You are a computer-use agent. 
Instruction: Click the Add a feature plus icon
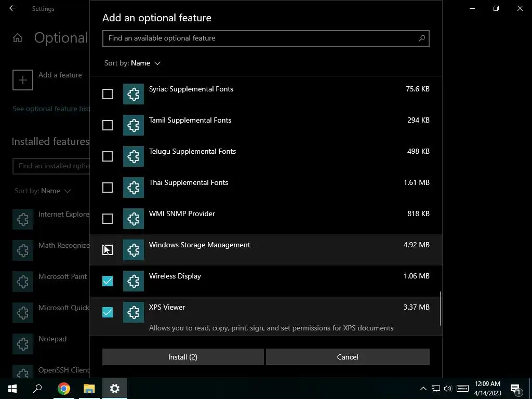23,80
